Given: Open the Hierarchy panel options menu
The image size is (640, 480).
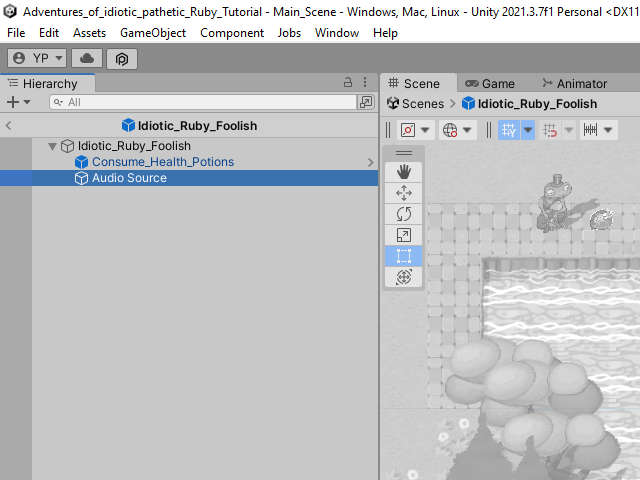Looking at the screenshot, I should tap(365, 82).
